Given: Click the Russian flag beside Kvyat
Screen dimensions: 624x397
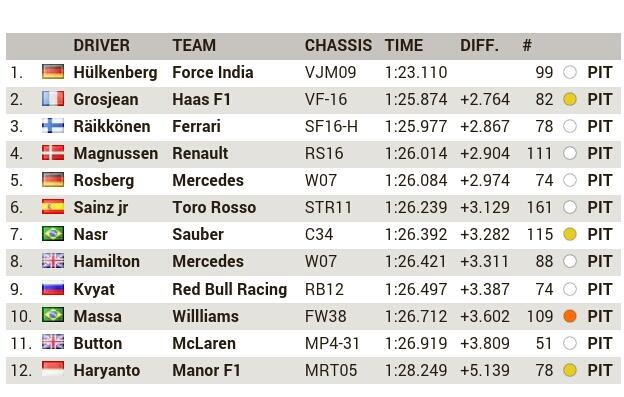Looking at the screenshot, I should point(53,289).
